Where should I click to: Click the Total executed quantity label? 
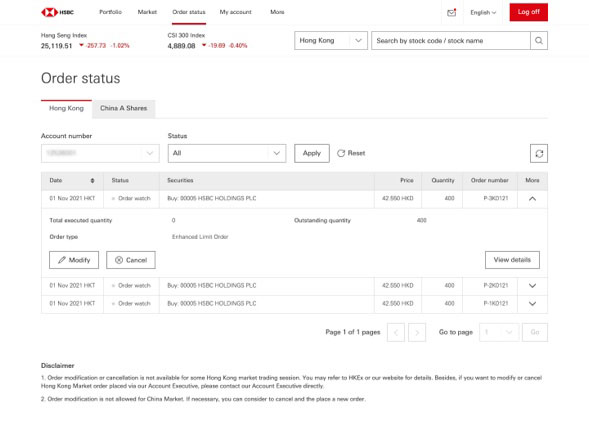81,220
